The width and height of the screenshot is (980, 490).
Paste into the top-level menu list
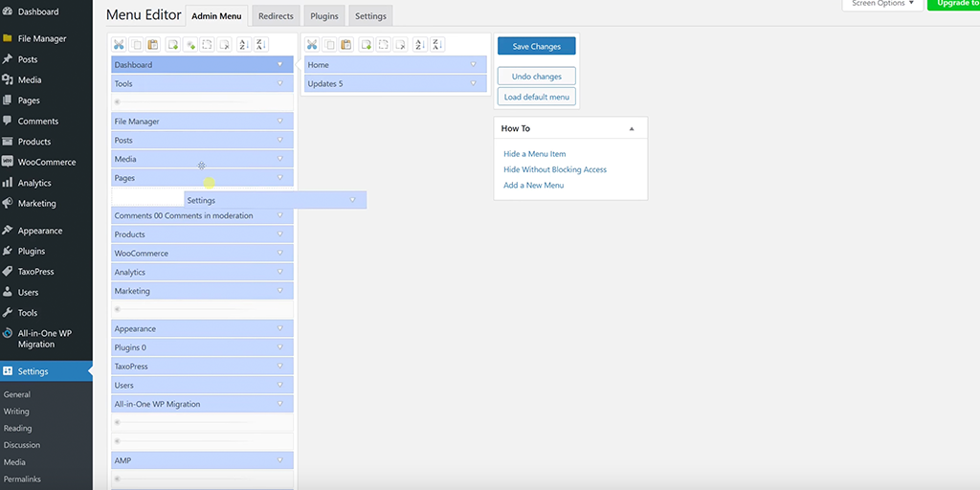tap(154, 44)
